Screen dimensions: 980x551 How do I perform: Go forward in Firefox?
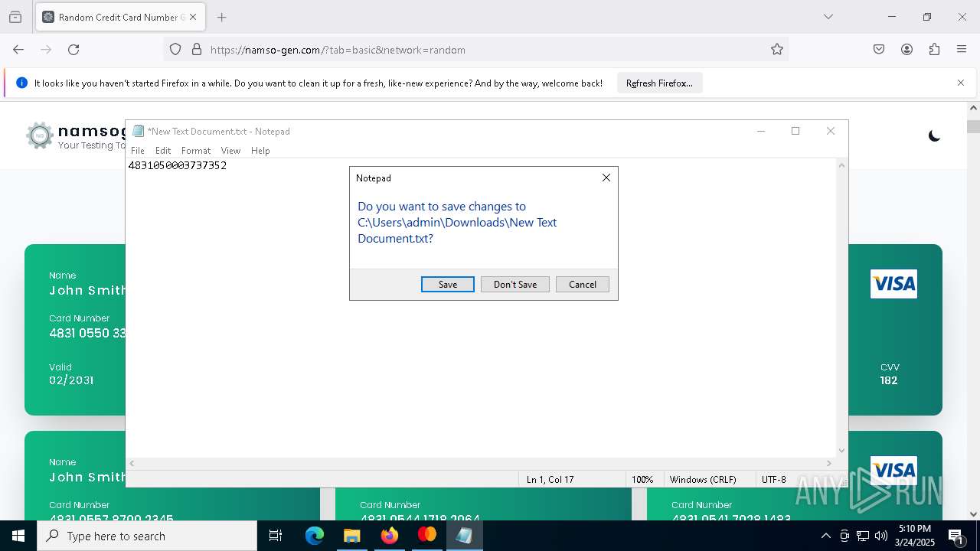[46, 50]
